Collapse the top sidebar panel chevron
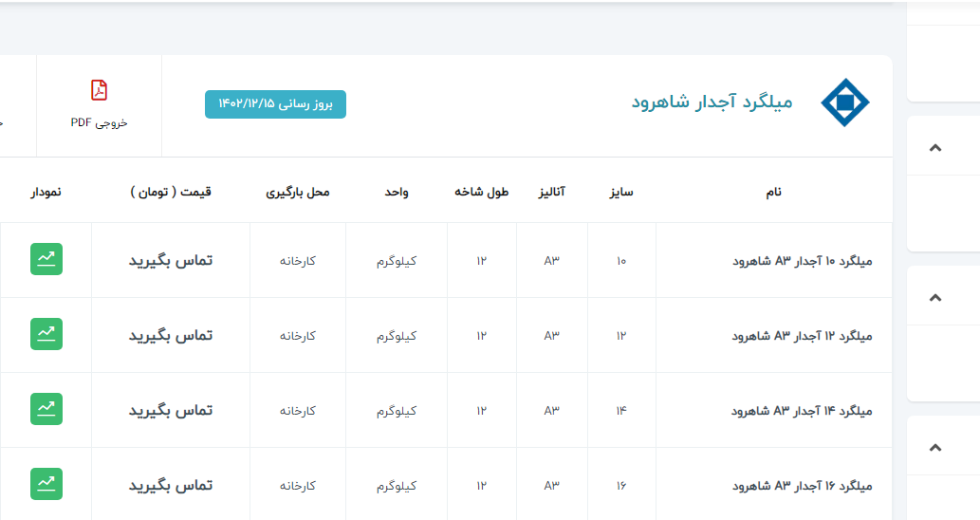The height and width of the screenshot is (520, 980). point(935,147)
